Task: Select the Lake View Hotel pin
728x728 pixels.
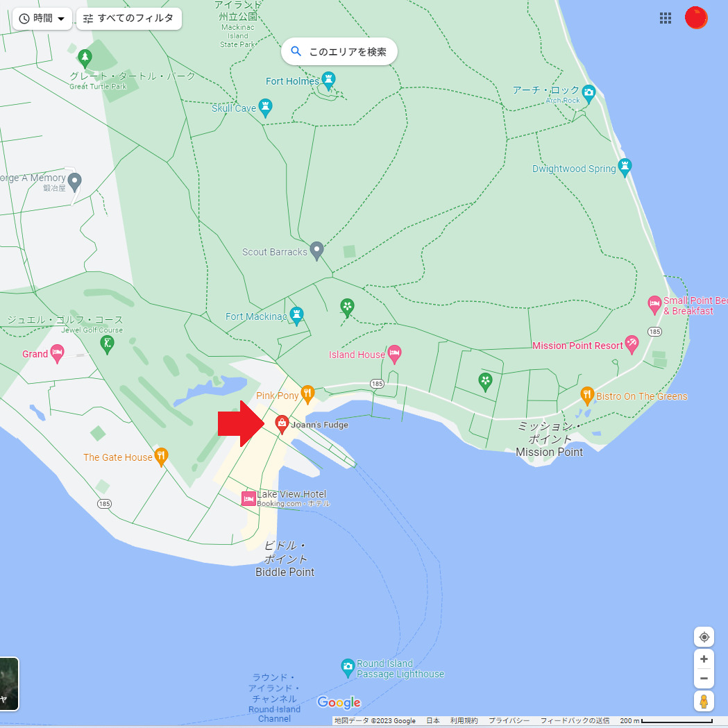Action: pos(249,499)
